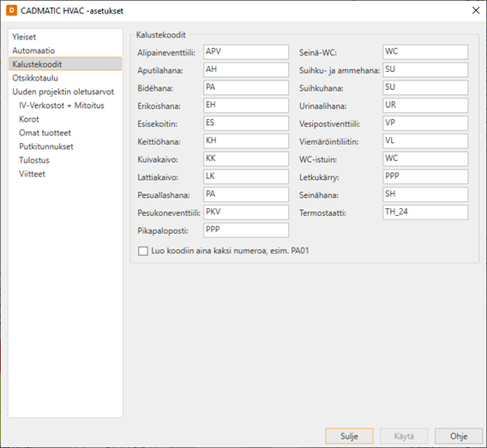
Task: Click the Kalustekoodit group box title
Action: click(x=161, y=35)
